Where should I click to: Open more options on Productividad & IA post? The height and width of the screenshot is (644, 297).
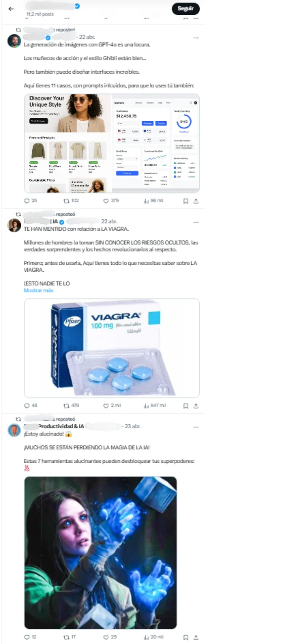pyautogui.click(x=196, y=427)
